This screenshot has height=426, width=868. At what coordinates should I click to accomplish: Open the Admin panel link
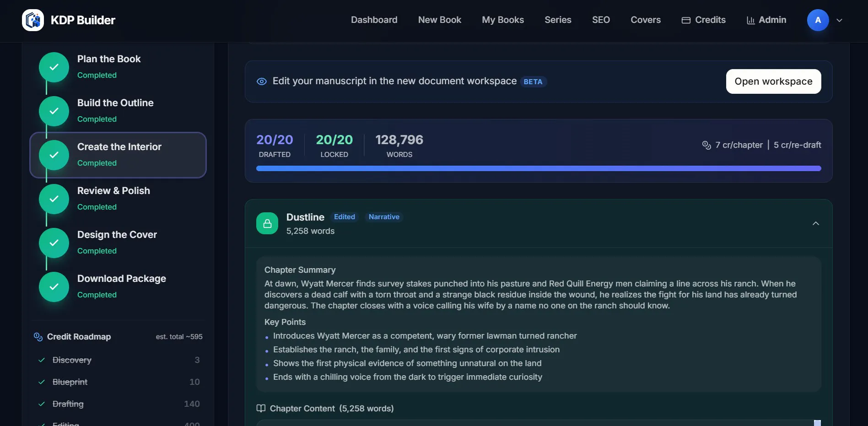click(x=766, y=20)
